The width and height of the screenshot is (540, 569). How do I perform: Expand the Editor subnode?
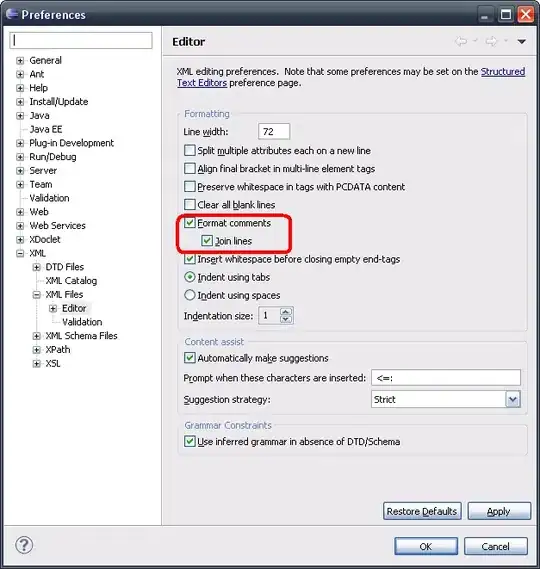tap(53, 309)
